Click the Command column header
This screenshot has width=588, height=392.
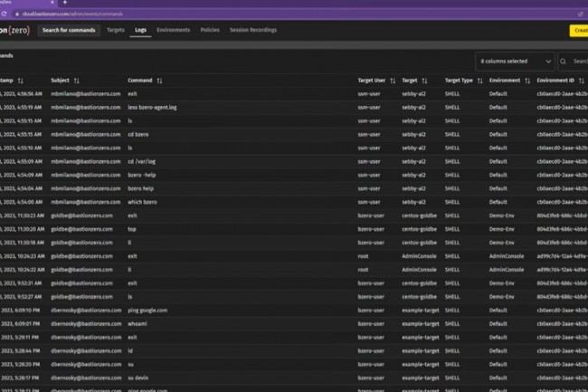pyautogui.click(x=140, y=81)
